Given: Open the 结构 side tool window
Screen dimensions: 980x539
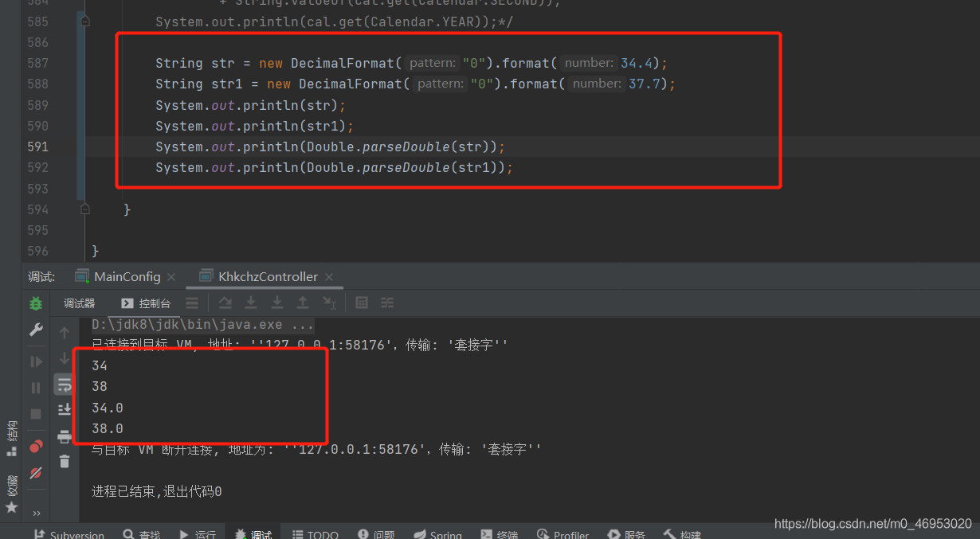Looking at the screenshot, I should (12, 439).
